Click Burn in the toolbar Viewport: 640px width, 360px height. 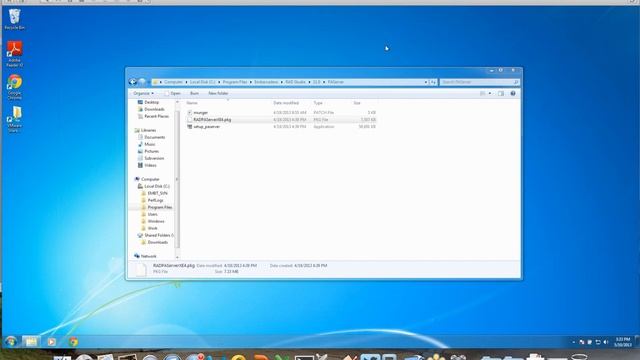pos(194,93)
